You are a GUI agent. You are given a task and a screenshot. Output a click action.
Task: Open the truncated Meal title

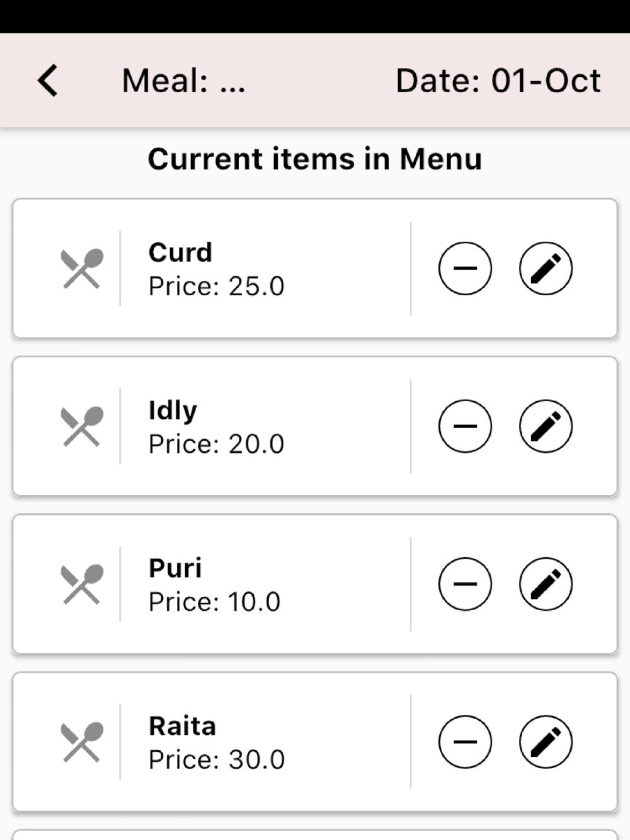click(x=184, y=81)
